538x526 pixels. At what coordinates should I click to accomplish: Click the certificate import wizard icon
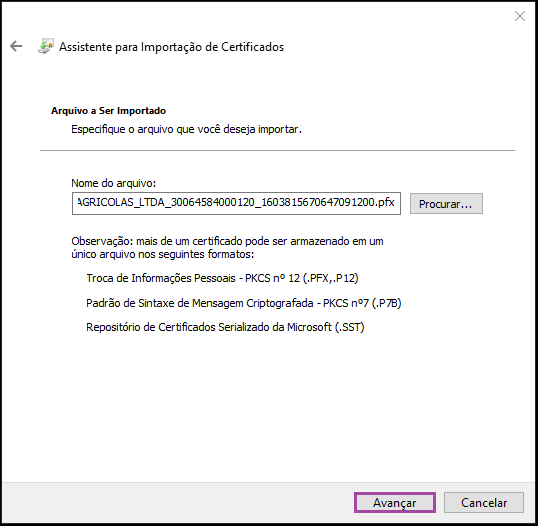point(46,46)
